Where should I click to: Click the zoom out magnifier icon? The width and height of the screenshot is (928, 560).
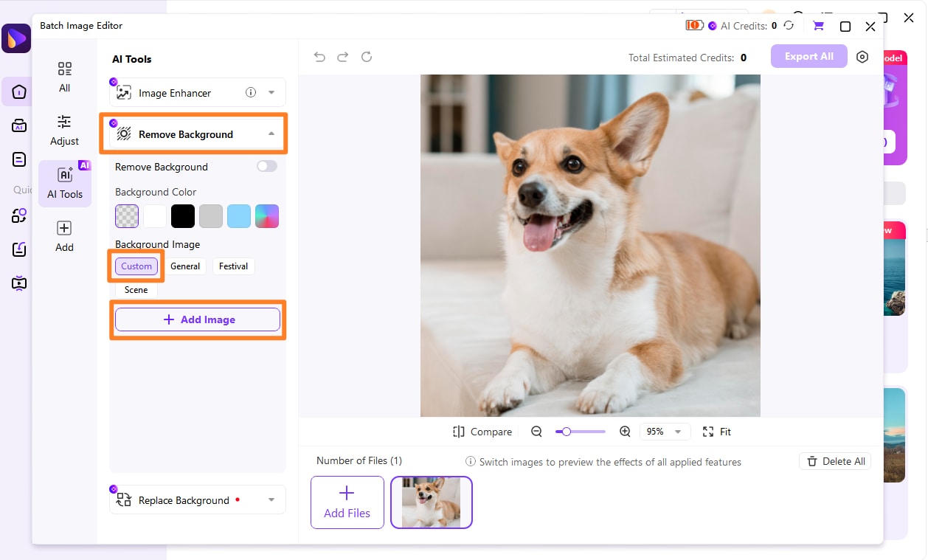tap(537, 432)
